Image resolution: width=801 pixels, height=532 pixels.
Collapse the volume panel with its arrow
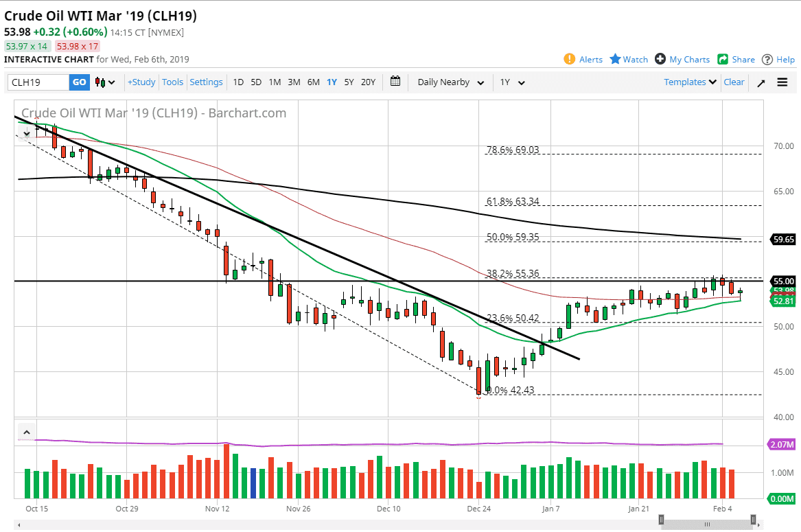click(x=26, y=432)
